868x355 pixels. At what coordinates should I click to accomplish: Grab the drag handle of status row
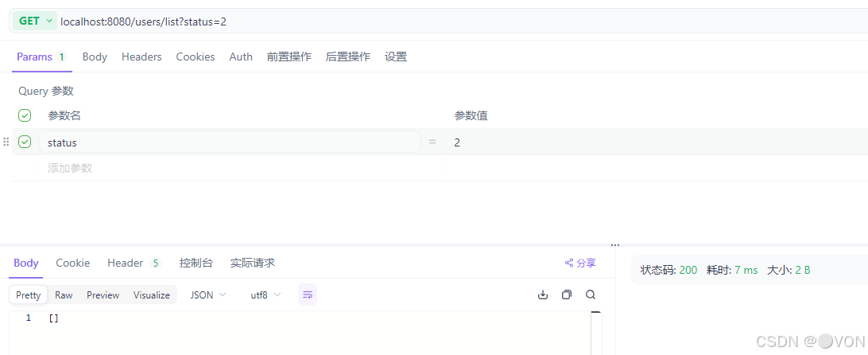coord(6,142)
